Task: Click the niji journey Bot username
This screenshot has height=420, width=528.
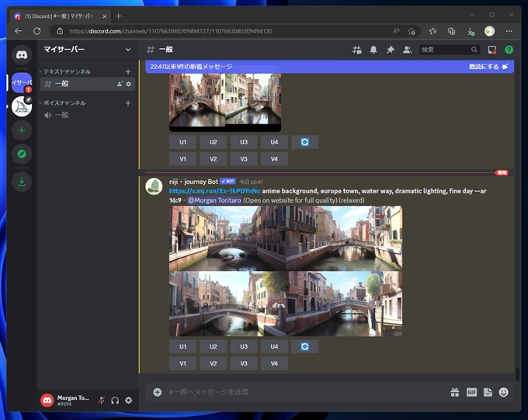Action: (x=193, y=182)
